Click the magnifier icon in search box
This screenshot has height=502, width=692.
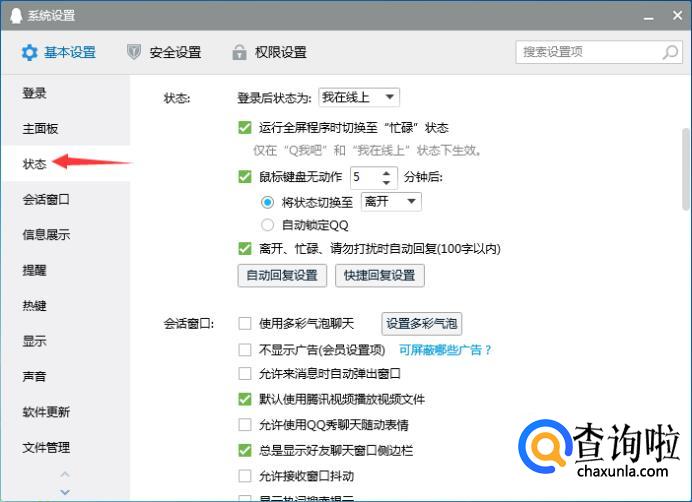coord(670,52)
